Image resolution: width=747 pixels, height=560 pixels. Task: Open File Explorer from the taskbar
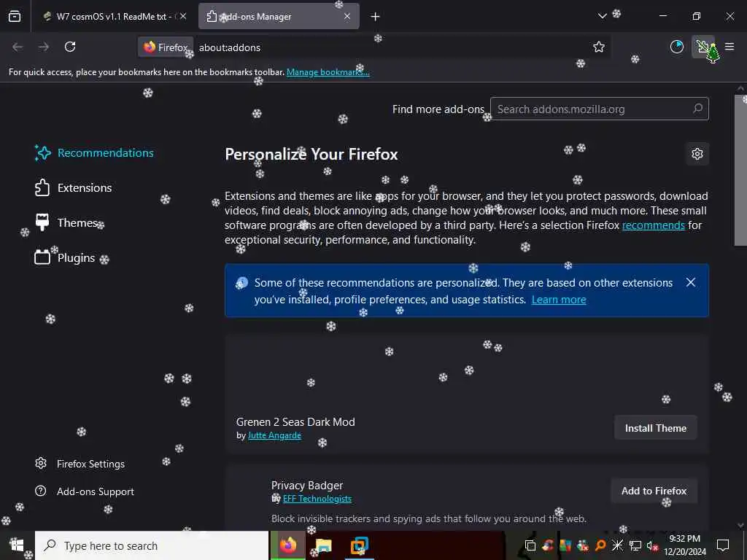pos(323,545)
